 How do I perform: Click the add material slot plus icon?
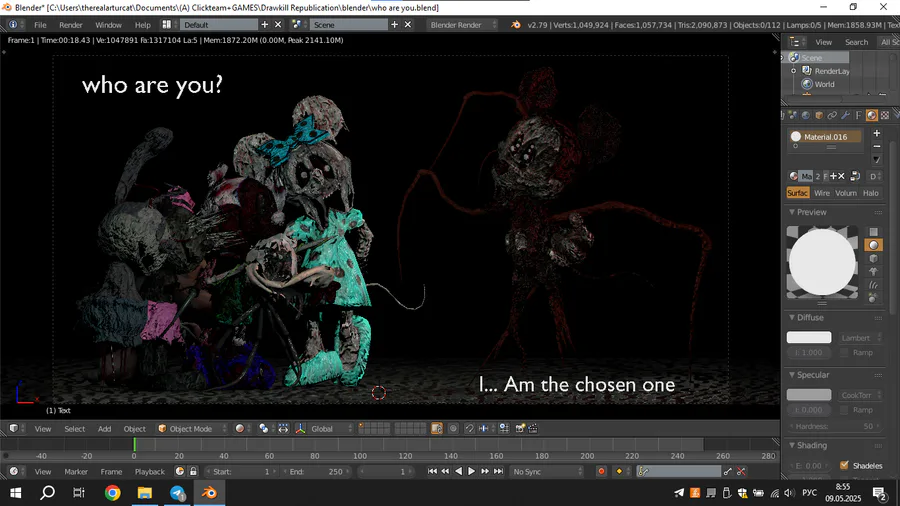(x=876, y=133)
